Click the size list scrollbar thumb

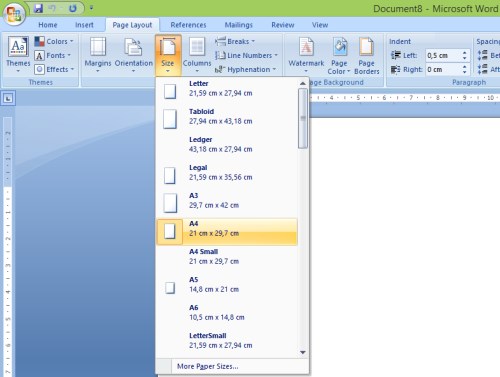(x=303, y=118)
